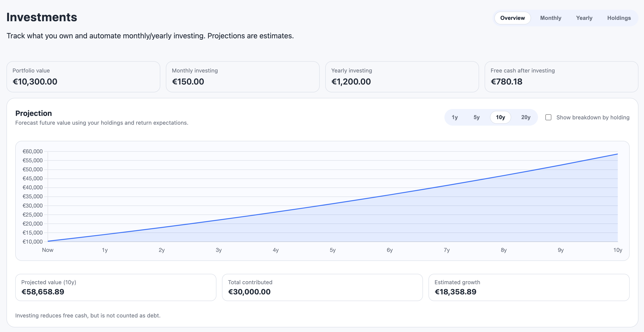Select the Overview tab
644x332 pixels.
[x=512, y=18]
